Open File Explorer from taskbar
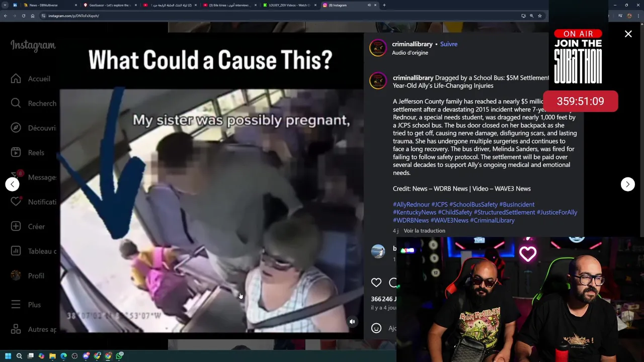Viewport: 644px width, 362px height. [52, 356]
